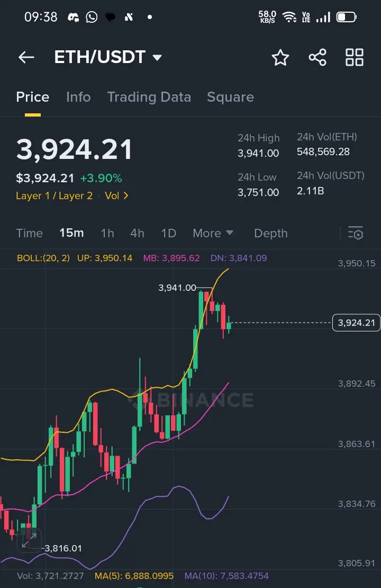Open the Layer 1 / Layer 2 link
The width and height of the screenshot is (381, 588).
pos(54,196)
